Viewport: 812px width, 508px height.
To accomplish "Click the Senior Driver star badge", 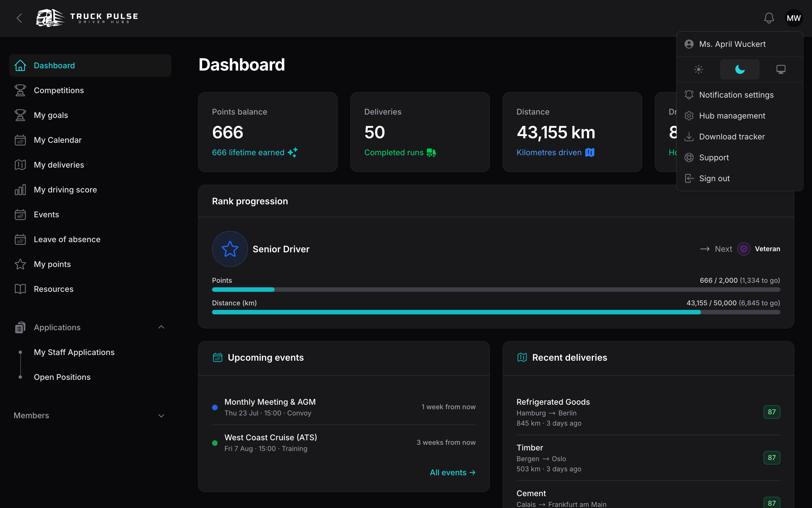I will pyautogui.click(x=230, y=249).
